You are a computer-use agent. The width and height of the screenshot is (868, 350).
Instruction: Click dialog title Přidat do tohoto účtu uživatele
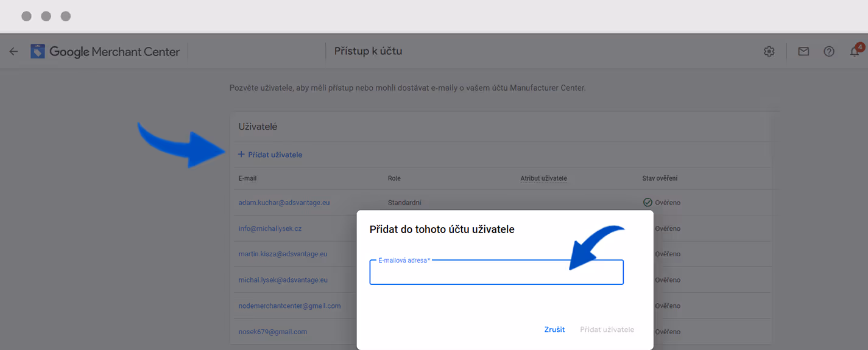[x=442, y=229]
